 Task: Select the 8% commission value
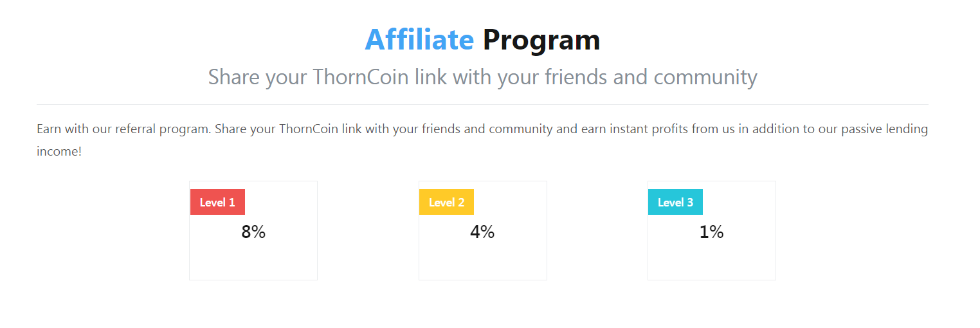pyautogui.click(x=253, y=232)
